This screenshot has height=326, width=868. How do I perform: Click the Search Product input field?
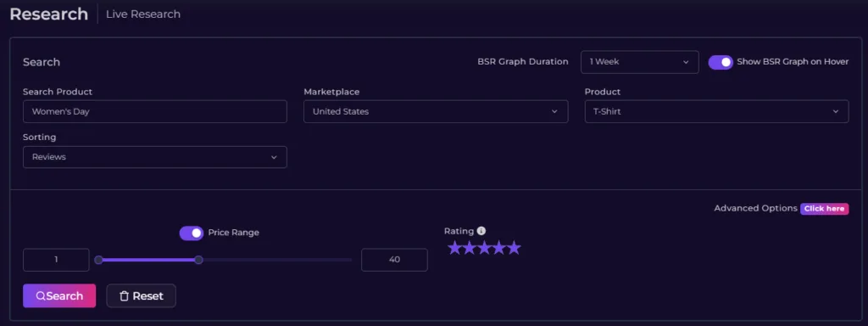[x=155, y=111]
